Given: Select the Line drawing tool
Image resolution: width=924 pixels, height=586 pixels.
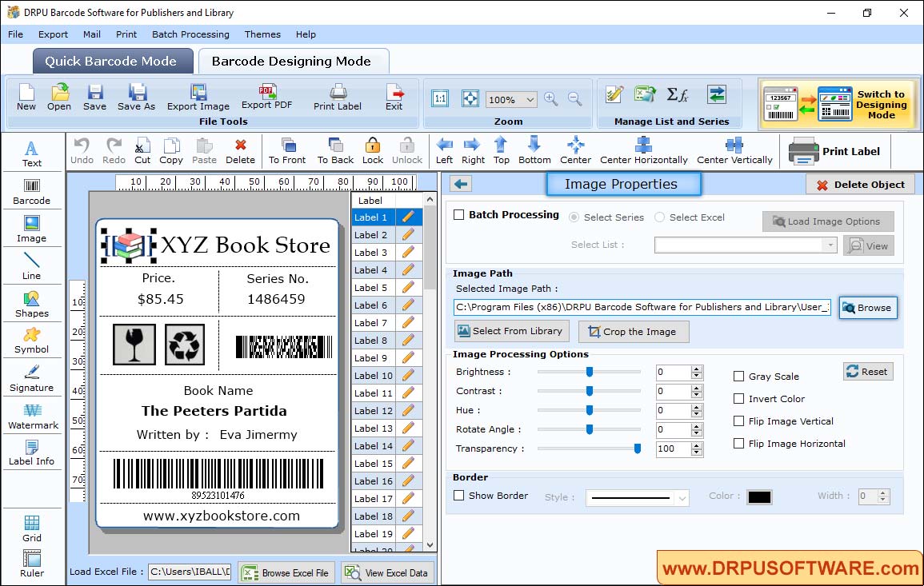Looking at the screenshot, I should [x=32, y=266].
